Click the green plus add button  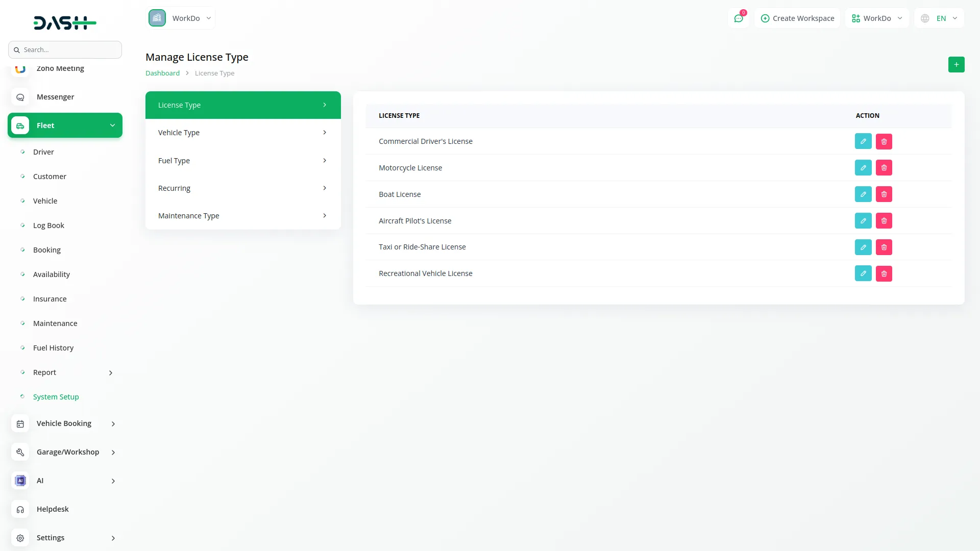[956, 65]
